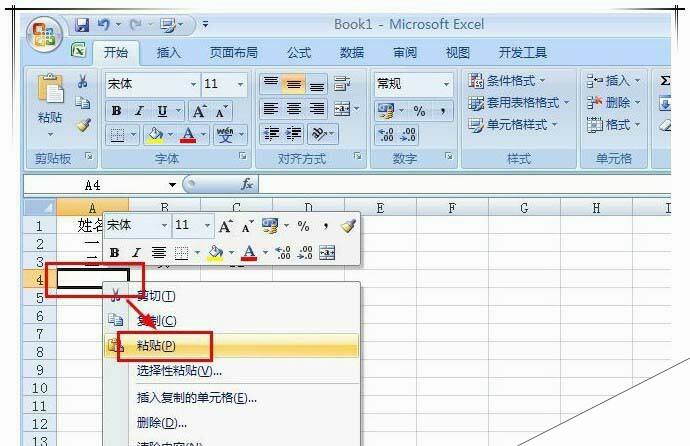Expand 条件格式 conditional formatting menu
This screenshot has height=446, width=690.
[x=506, y=81]
